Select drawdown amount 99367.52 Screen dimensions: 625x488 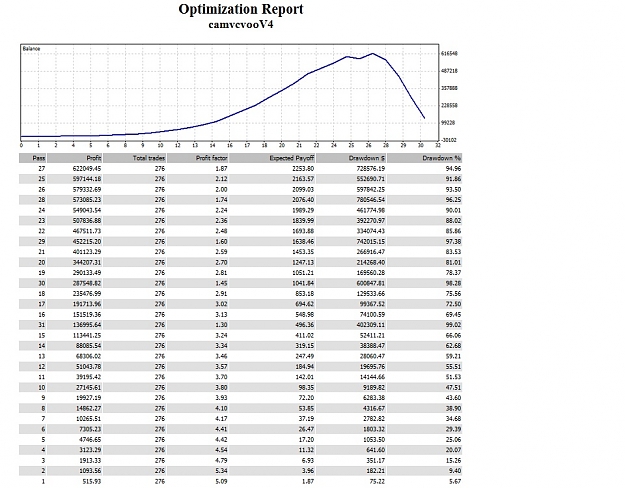click(373, 304)
